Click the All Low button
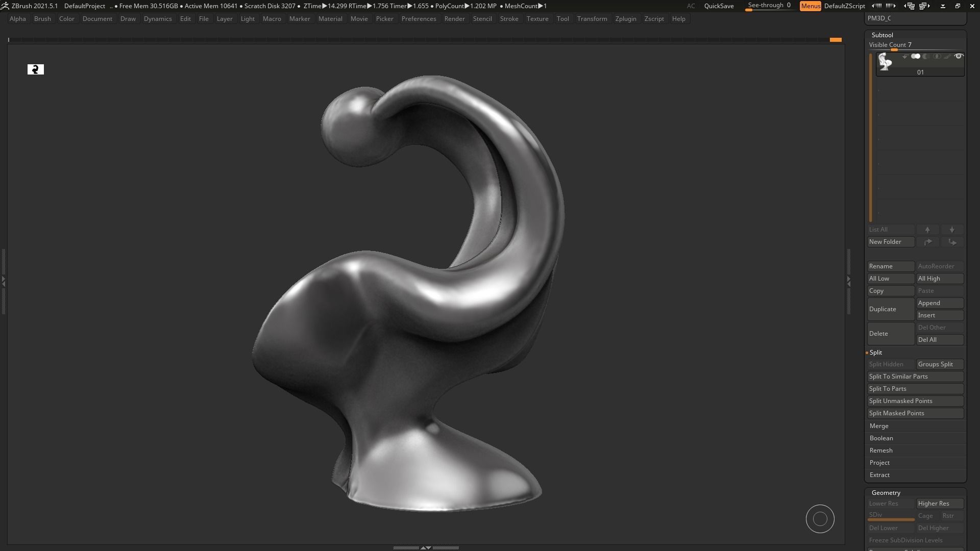 pos(891,279)
